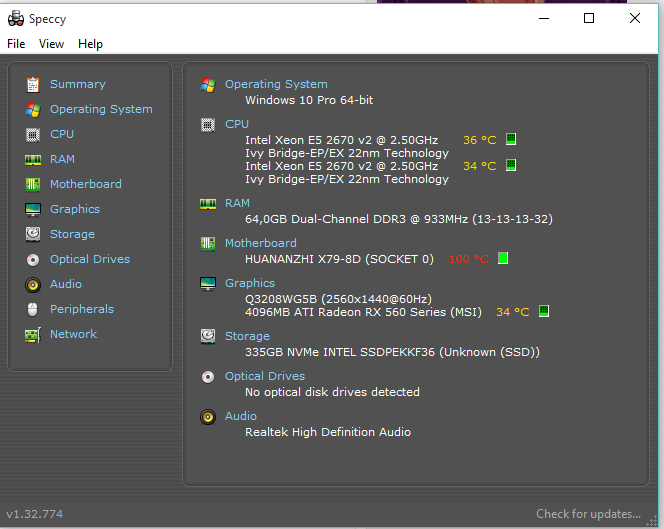The width and height of the screenshot is (664, 529).
Task: Click the Radeon RX 560 temperature indicator
Action: tap(544, 311)
